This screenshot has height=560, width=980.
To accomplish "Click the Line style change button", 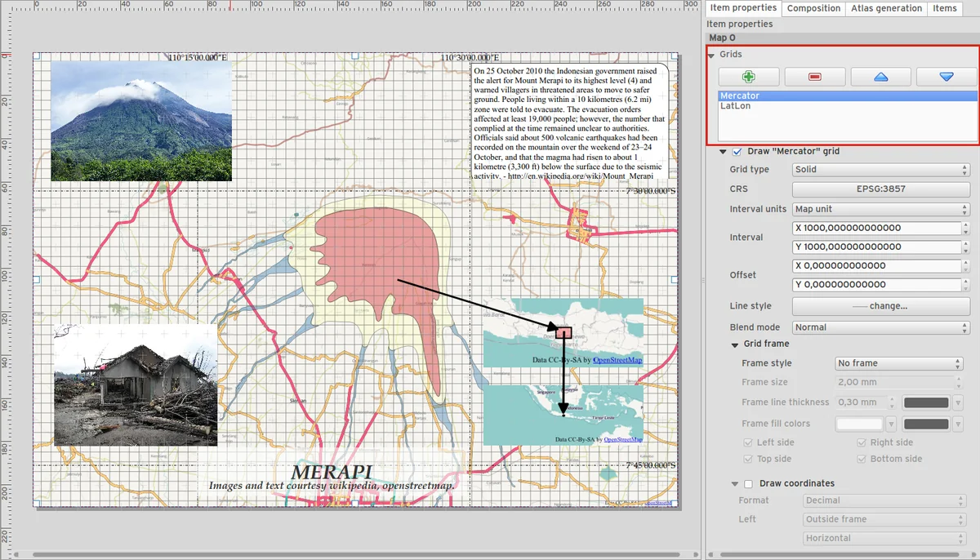I will [880, 306].
